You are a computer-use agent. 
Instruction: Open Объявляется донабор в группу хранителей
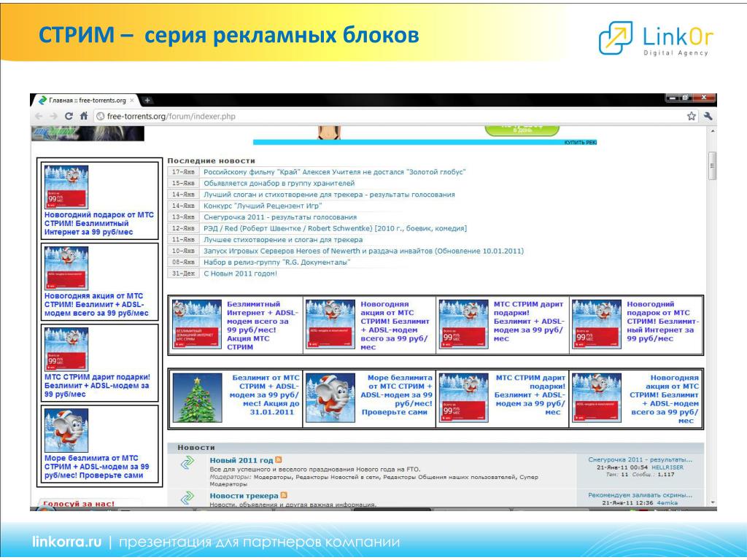point(279,183)
